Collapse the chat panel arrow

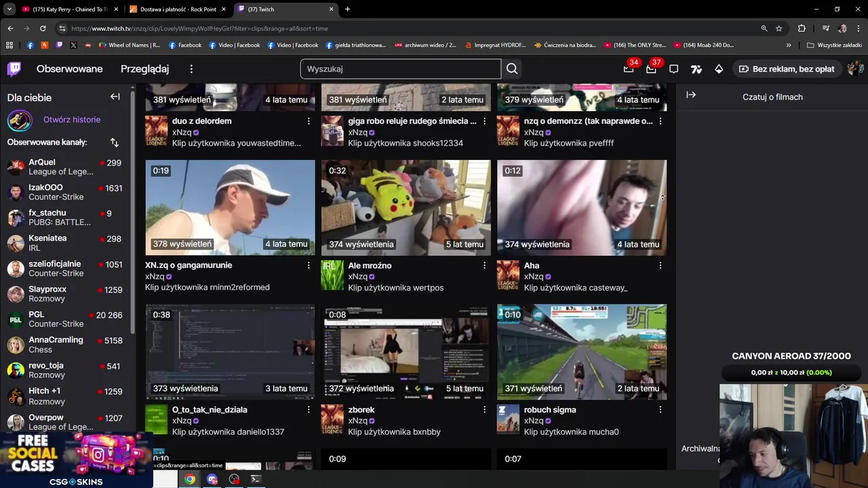click(x=691, y=95)
